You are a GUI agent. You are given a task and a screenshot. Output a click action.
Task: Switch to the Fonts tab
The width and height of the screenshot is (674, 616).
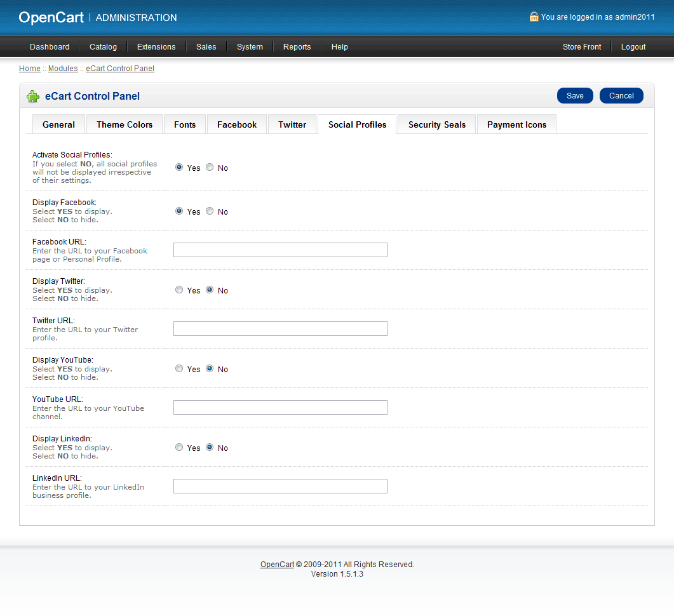pyautogui.click(x=185, y=124)
